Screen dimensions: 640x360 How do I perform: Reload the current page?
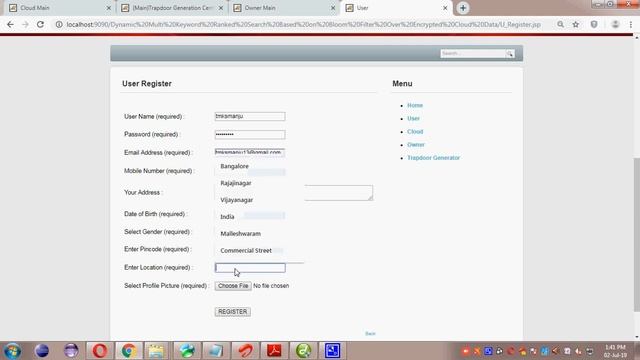click(40, 24)
